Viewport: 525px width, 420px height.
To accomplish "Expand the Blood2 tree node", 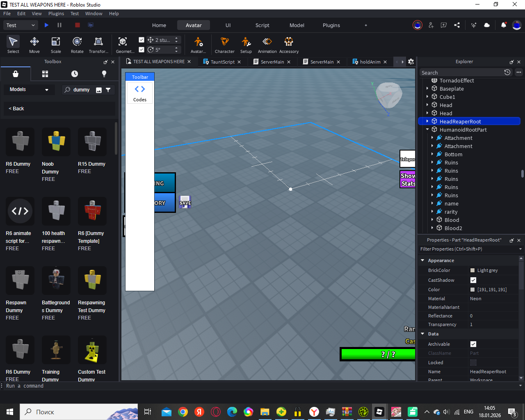I will click(x=432, y=228).
